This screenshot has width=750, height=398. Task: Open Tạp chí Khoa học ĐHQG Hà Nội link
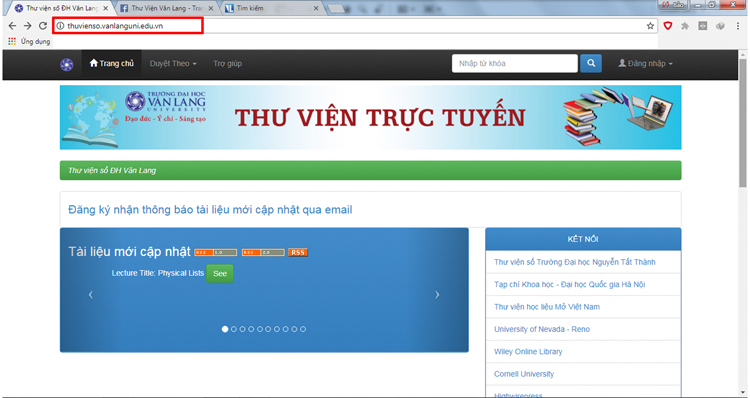[569, 284]
